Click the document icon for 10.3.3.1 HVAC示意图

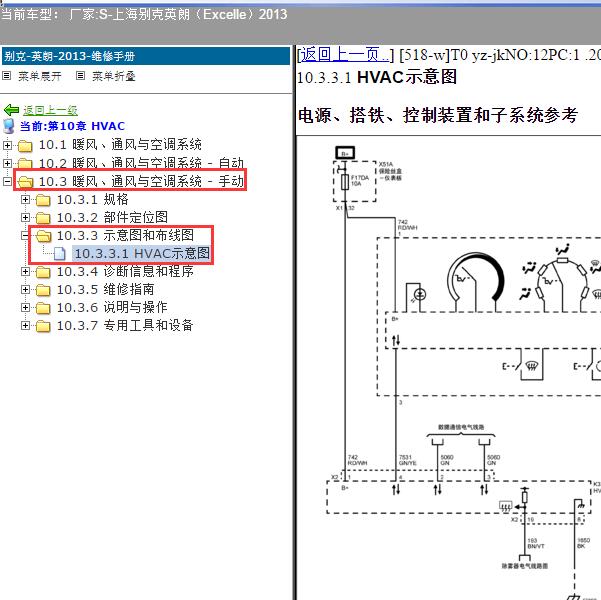click(60, 253)
